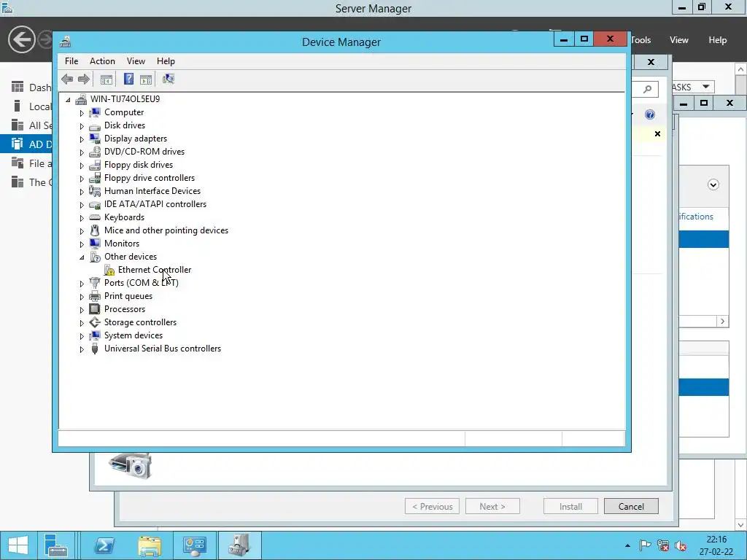This screenshot has height=560, width=747.
Task: Select the Floppy disk drives icon
Action: [x=95, y=165]
